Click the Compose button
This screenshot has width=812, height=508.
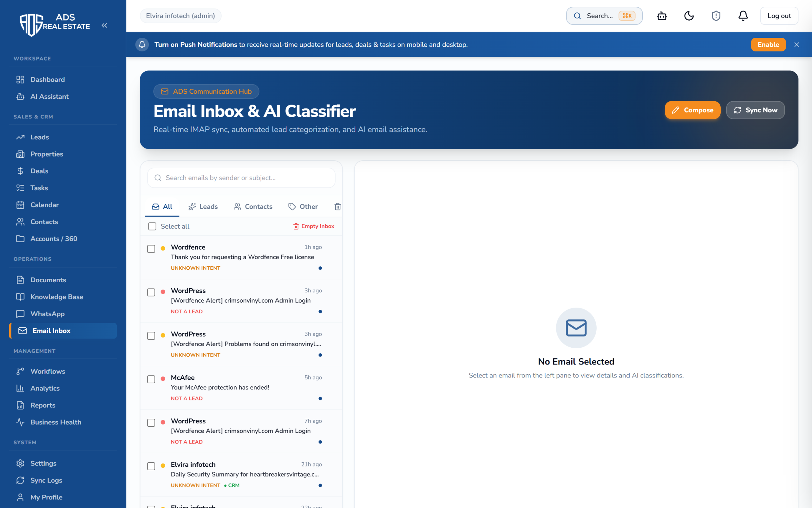tap(692, 110)
